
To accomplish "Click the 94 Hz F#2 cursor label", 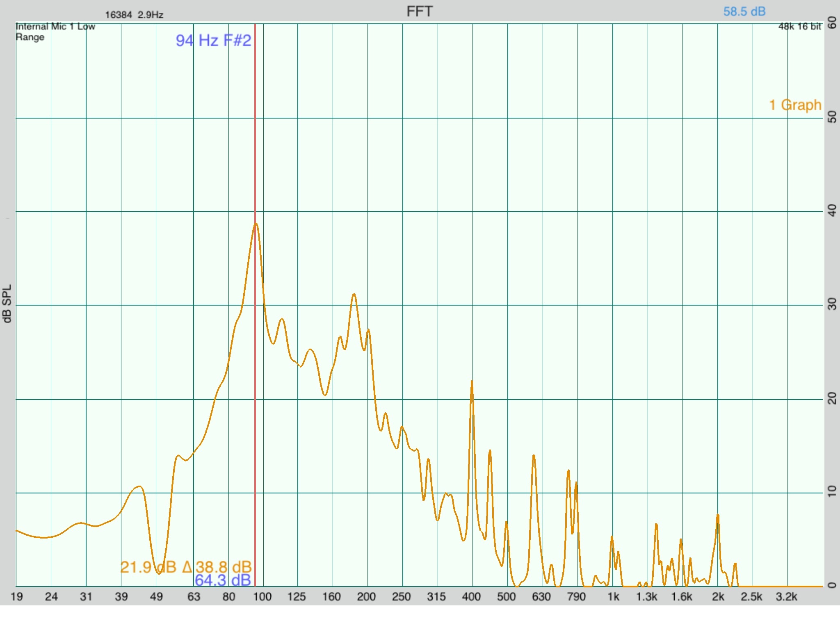I will (x=213, y=41).
